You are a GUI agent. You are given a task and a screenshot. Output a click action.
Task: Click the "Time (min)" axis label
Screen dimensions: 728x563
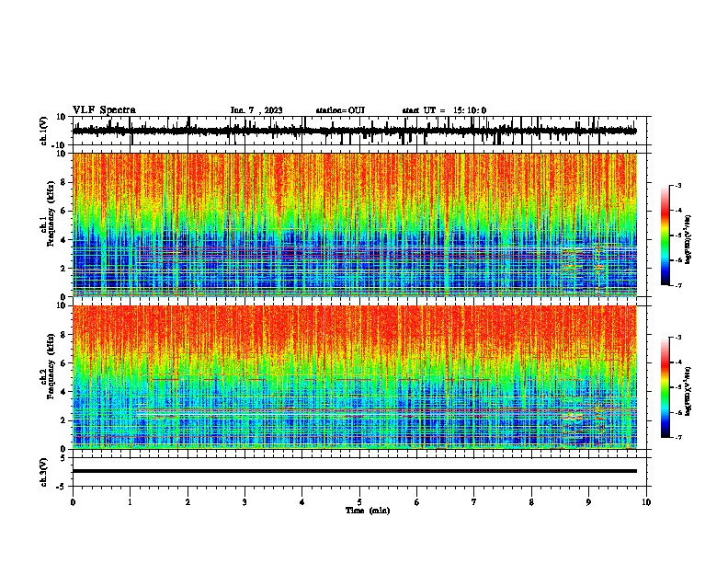click(368, 511)
